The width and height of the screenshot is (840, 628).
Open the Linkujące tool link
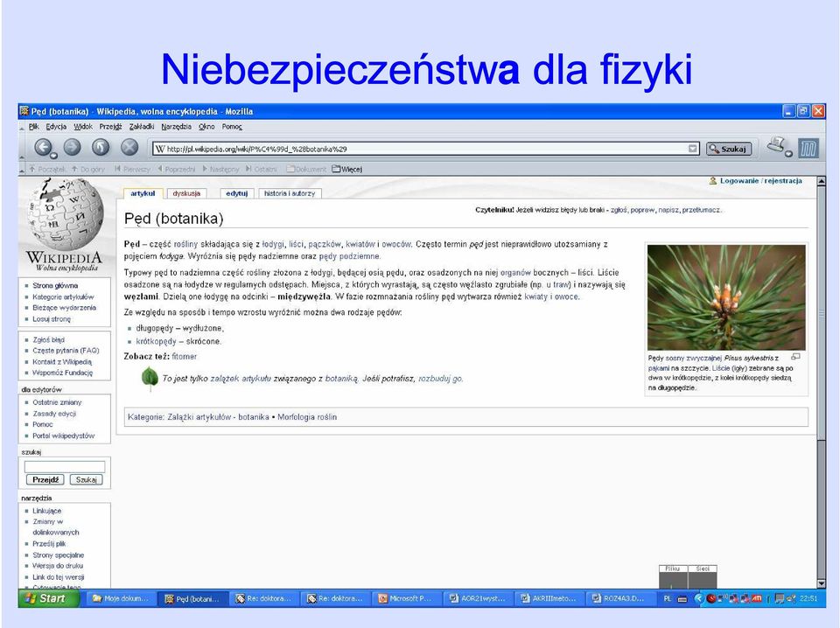pos(47,511)
